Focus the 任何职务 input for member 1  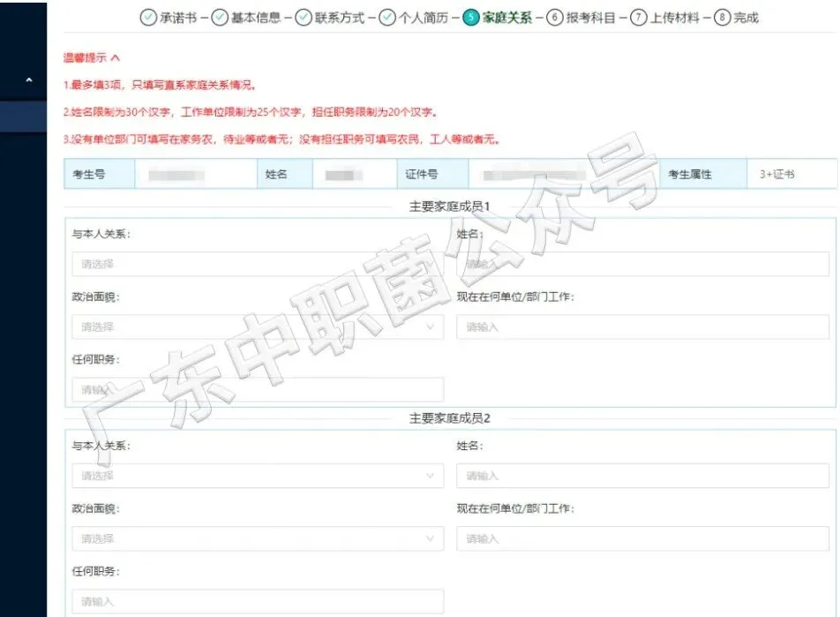point(258,390)
